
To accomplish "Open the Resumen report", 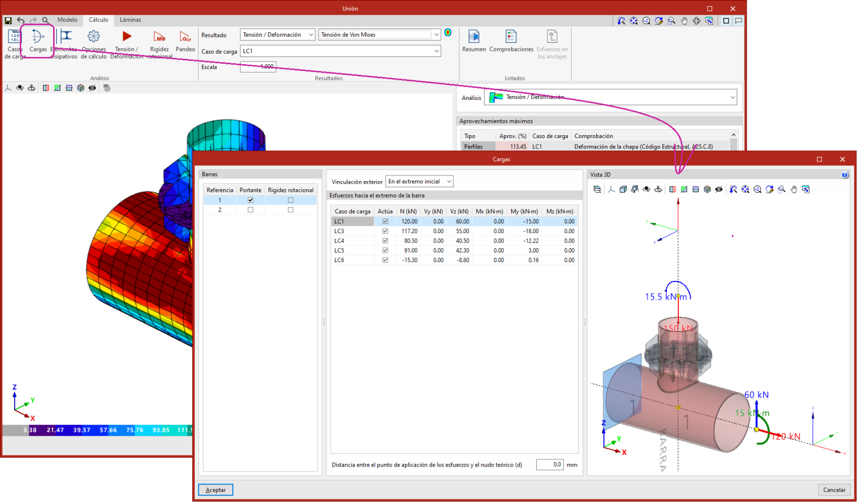I will point(474,41).
